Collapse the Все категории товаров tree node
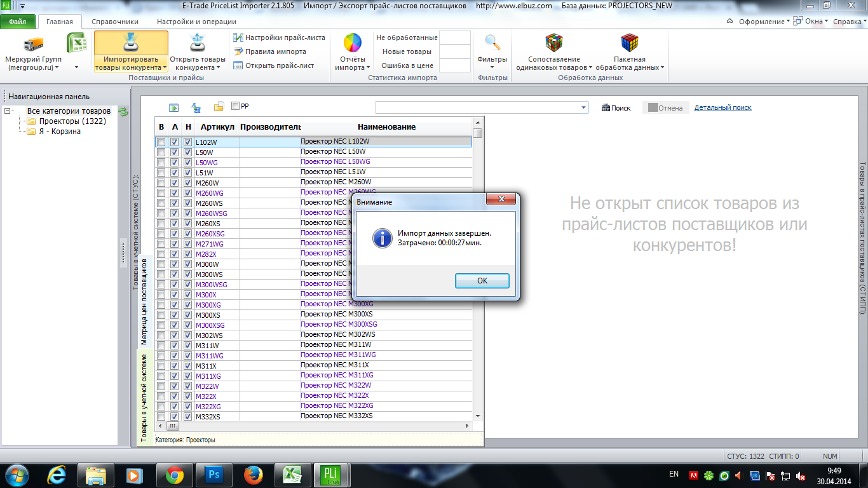Viewport: 868px width, 488px height. tap(7, 111)
